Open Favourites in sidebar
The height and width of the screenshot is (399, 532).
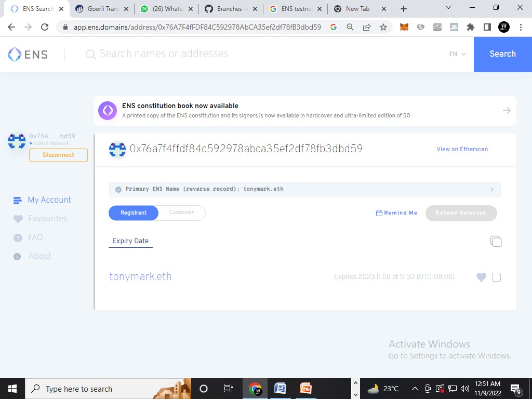tap(41, 219)
